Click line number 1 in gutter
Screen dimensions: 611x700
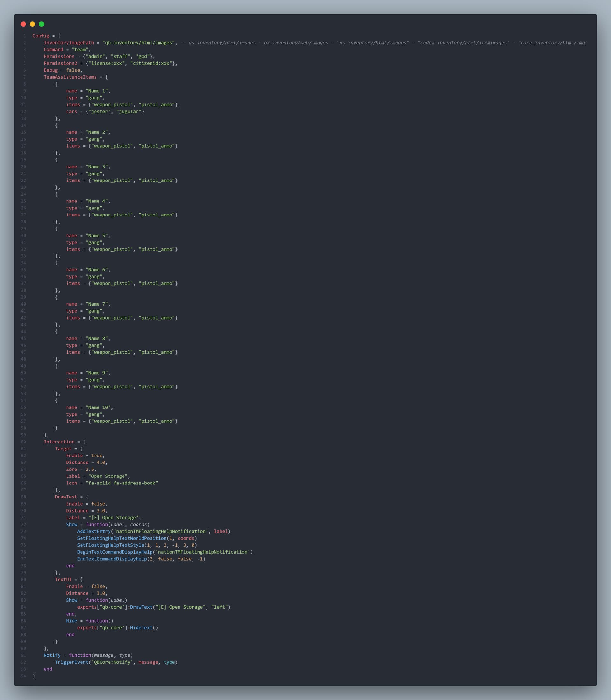tap(25, 36)
